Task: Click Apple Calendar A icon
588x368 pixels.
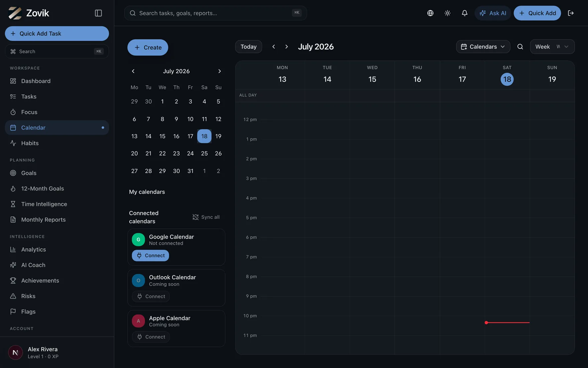Action: tap(138, 321)
